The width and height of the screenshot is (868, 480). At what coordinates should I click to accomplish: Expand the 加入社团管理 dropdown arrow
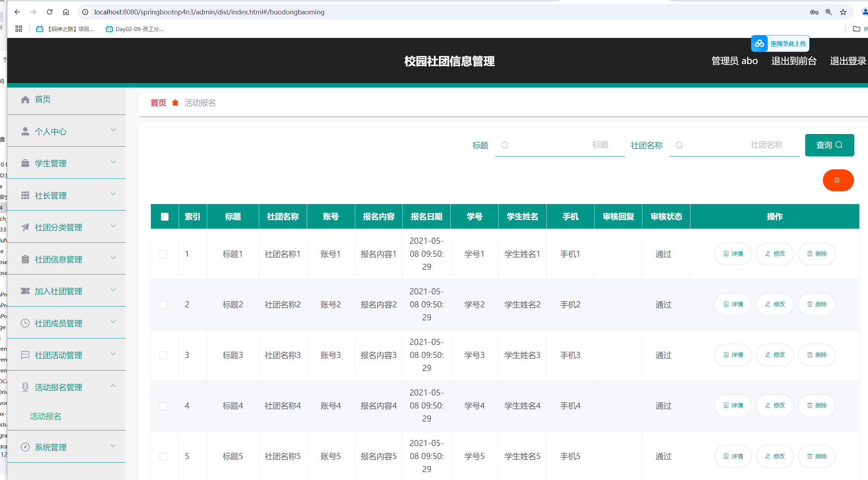(113, 290)
